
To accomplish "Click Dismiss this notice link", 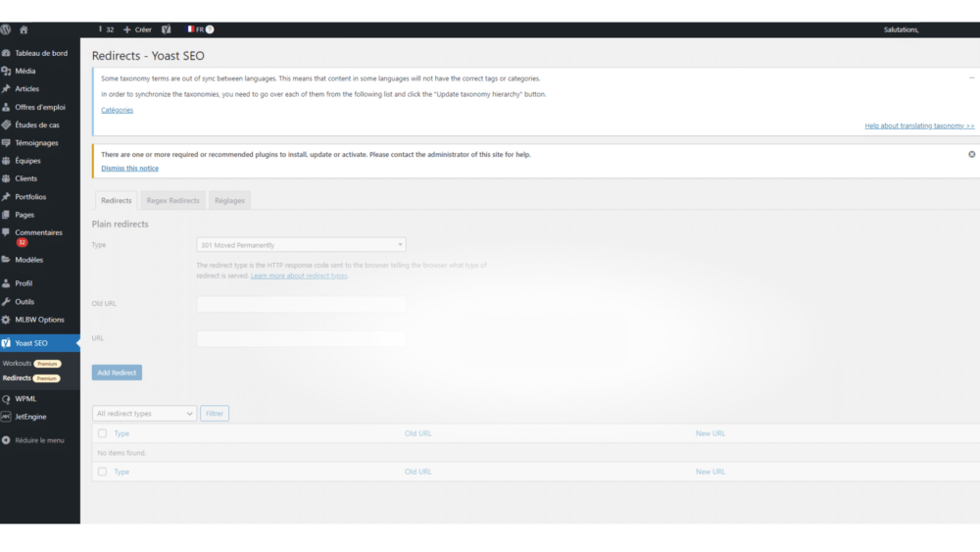I will tap(130, 169).
